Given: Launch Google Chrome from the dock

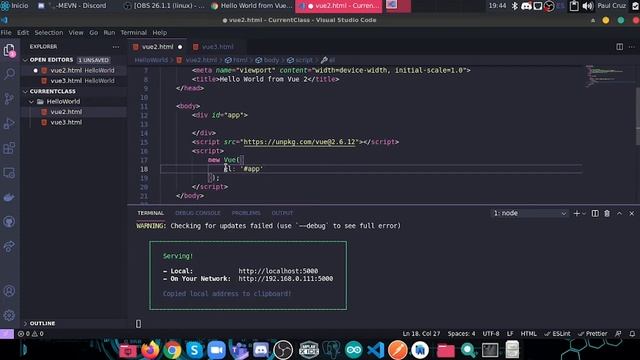Looking at the screenshot, I should click(x=172, y=350).
